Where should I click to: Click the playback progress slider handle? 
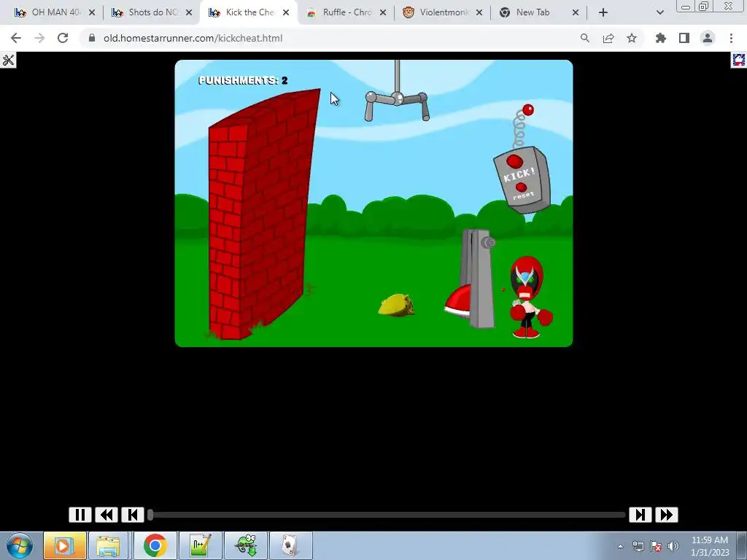pyautogui.click(x=150, y=515)
